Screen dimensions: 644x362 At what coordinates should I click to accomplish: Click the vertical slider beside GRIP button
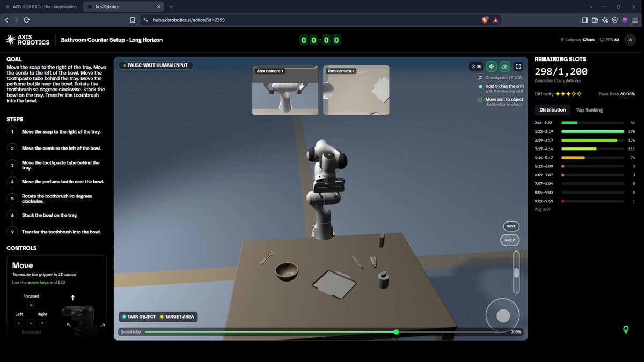click(x=516, y=272)
